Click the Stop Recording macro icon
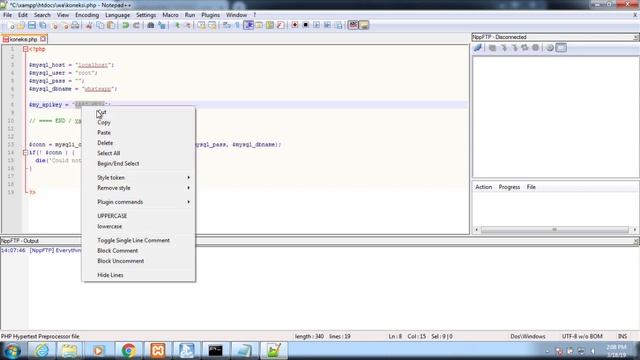This screenshot has height=360, width=640. (305, 25)
